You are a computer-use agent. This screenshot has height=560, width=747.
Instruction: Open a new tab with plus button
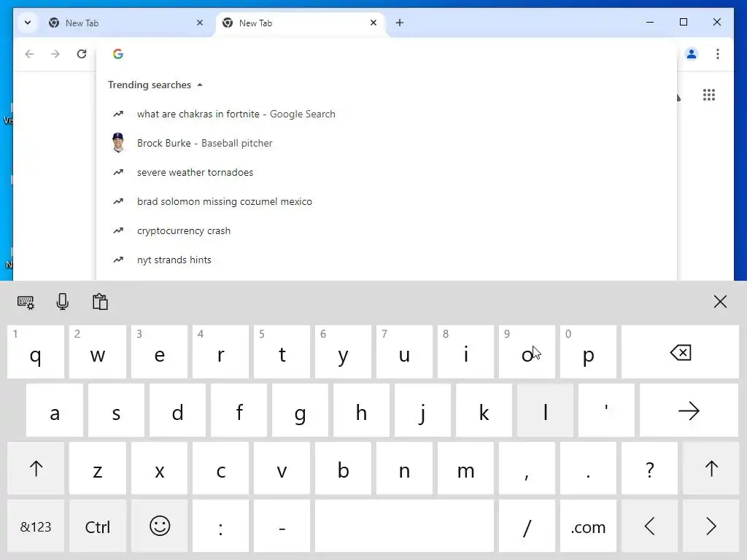[400, 23]
